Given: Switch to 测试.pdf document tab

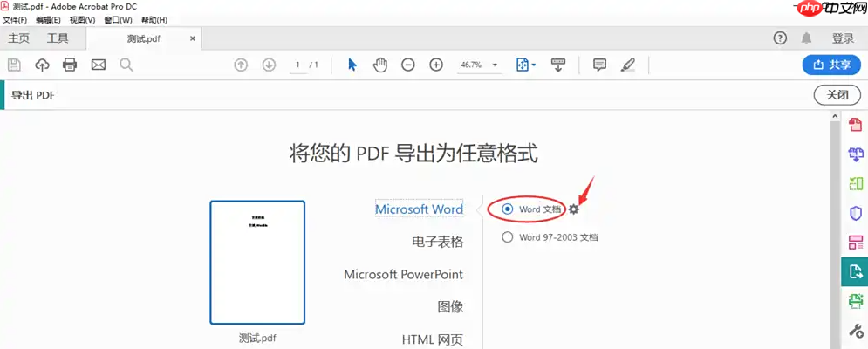Looking at the screenshot, I should 143,38.
